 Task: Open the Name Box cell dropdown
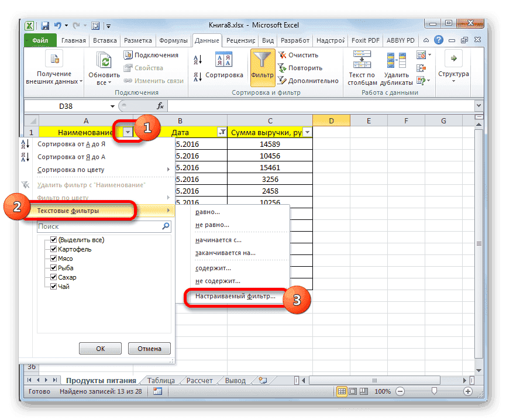113,106
